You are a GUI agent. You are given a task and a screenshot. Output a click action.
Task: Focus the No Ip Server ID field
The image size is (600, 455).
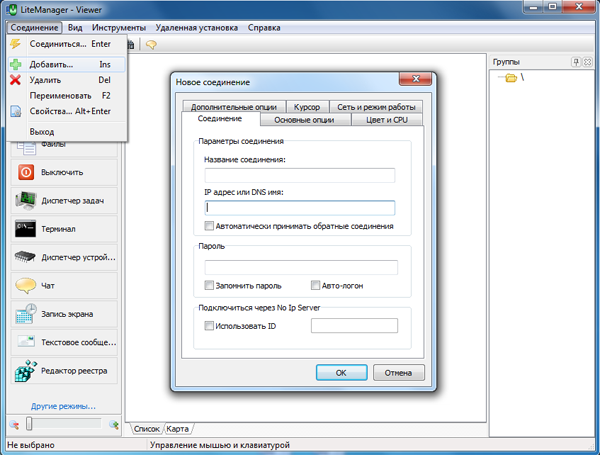click(x=354, y=326)
